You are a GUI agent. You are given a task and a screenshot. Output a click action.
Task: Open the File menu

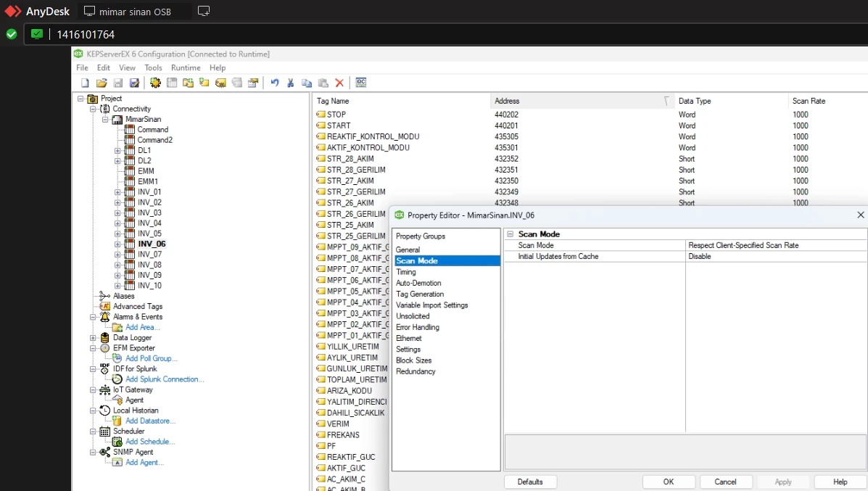[x=82, y=67]
